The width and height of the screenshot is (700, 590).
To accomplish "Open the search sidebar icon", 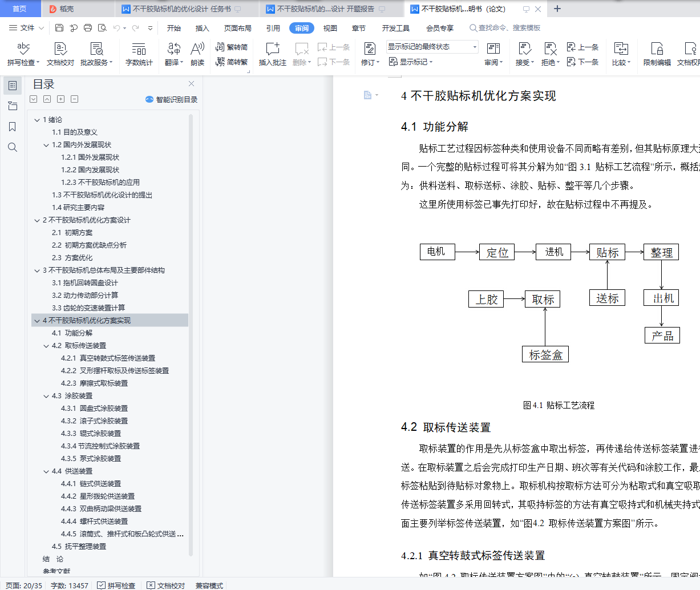I will pos(13,147).
